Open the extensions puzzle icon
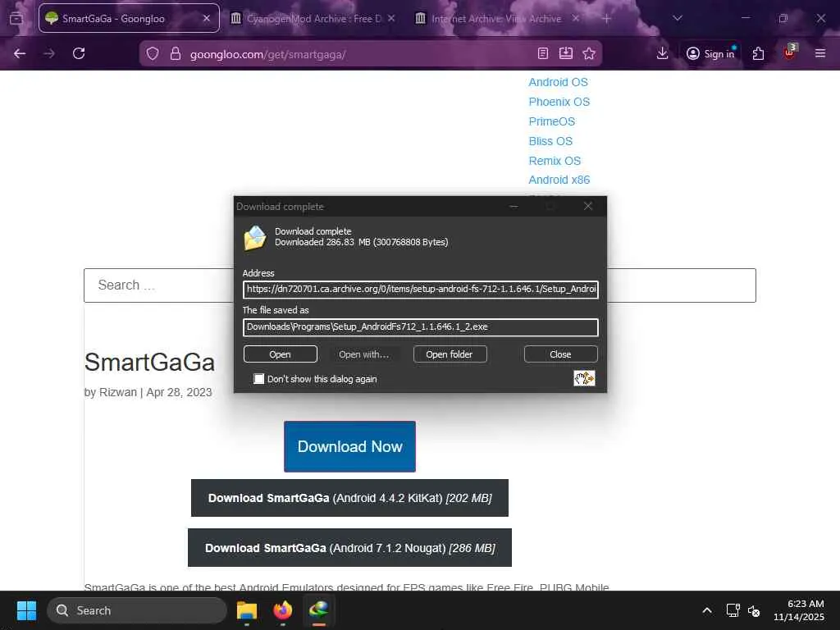The width and height of the screenshot is (840, 630). (758, 53)
